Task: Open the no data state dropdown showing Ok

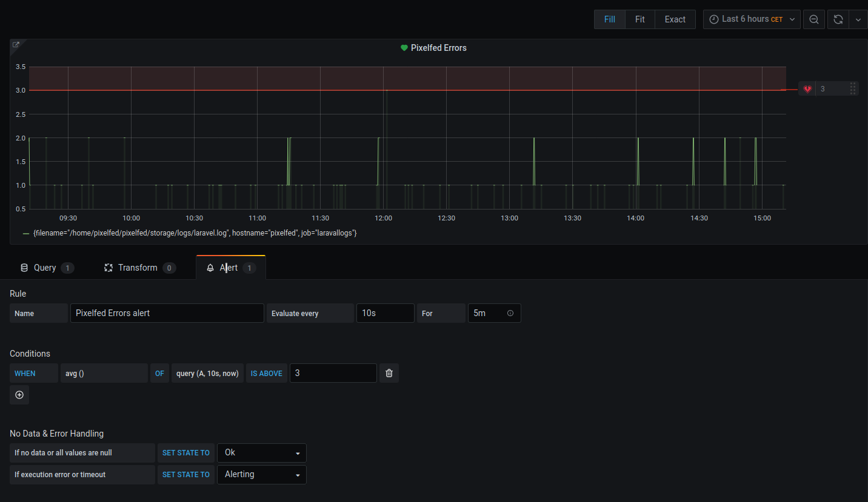Action: [262, 452]
